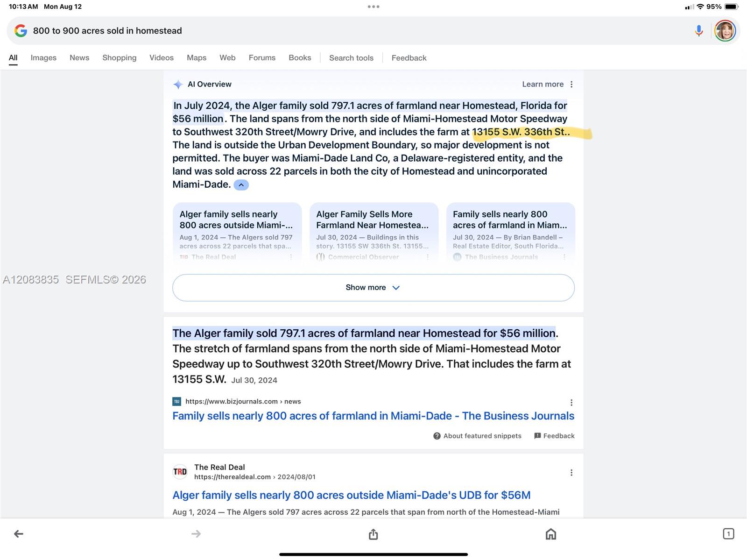Switch to the Shopping tab
This screenshot has width=747, height=560.
click(120, 58)
